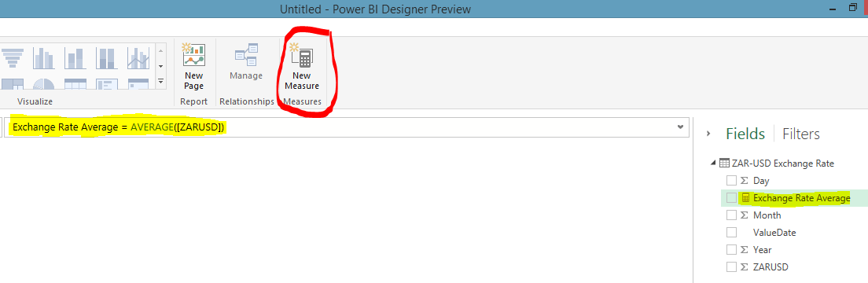868x283 pixels.
Task: Click into the Exchange Rate Average formula bar
Action: [x=346, y=127]
